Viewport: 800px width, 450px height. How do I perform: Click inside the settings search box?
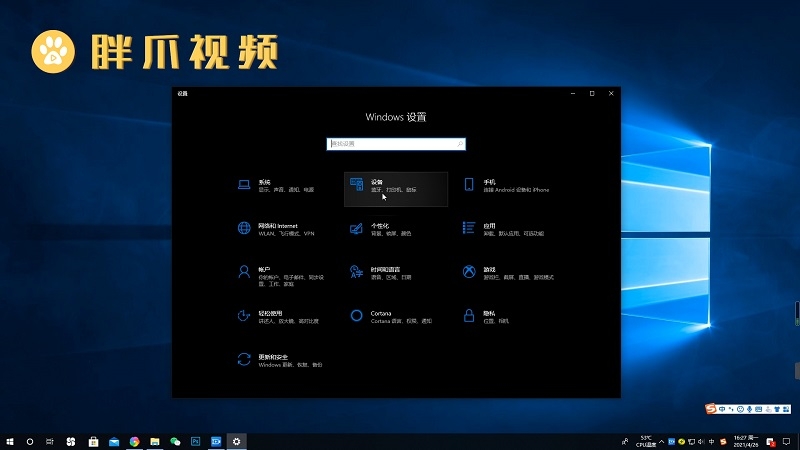(396, 144)
